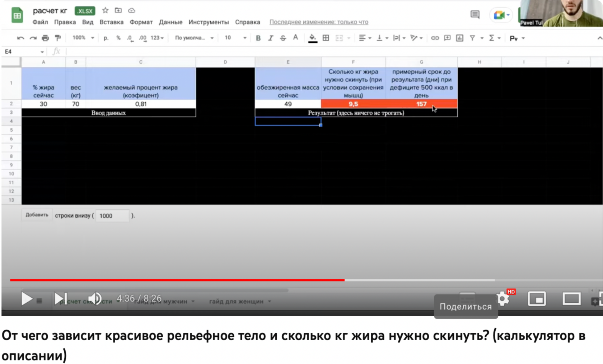Open the Данные menu
Image resolution: width=603 pixels, height=364 pixels.
point(170,22)
